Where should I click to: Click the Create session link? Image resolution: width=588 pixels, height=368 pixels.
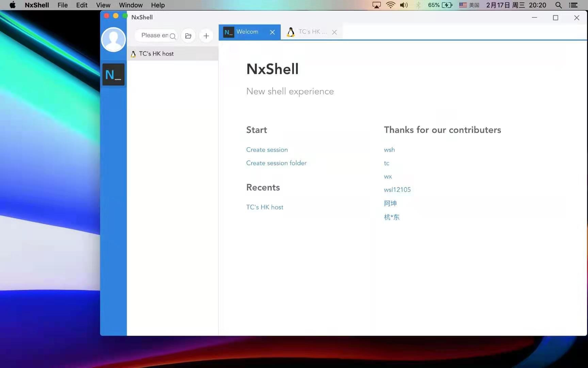[267, 150]
